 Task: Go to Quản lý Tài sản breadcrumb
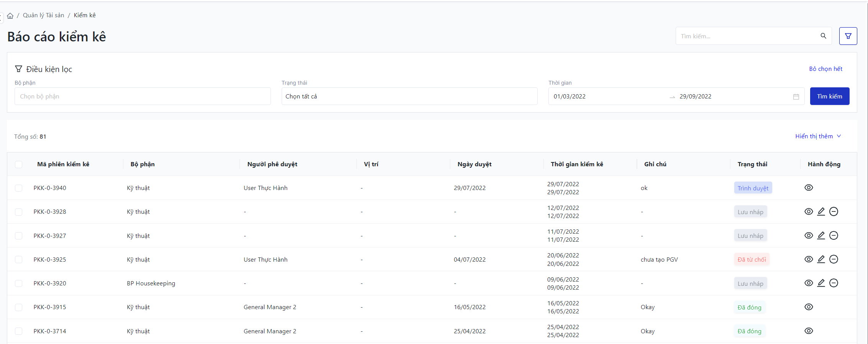point(43,15)
